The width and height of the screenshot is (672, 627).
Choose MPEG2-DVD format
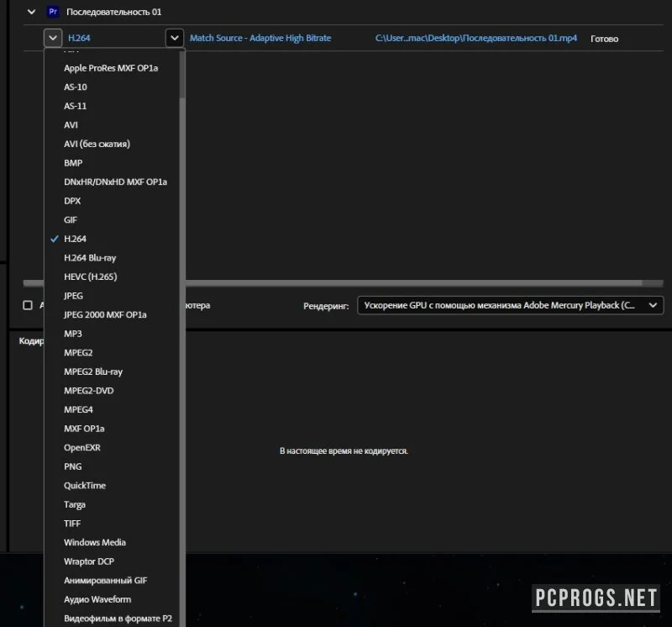click(89, 391)
